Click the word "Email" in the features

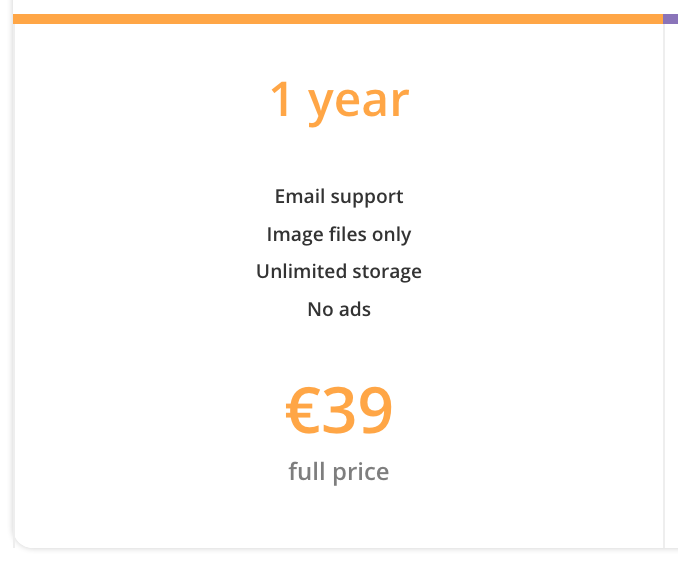300,196
